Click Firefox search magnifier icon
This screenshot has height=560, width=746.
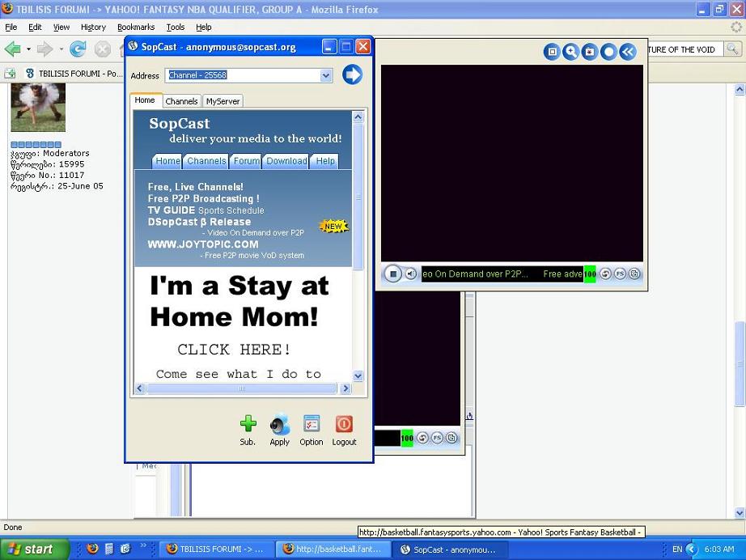[x=733, y=49]
